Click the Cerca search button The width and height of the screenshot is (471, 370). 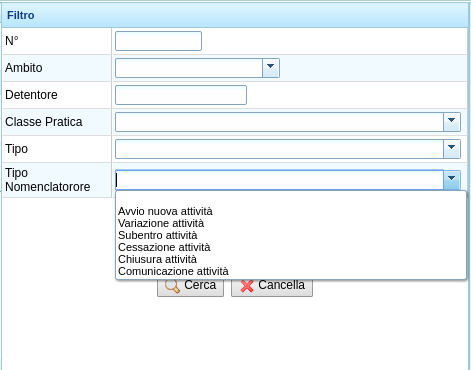[x=190, y=287]
